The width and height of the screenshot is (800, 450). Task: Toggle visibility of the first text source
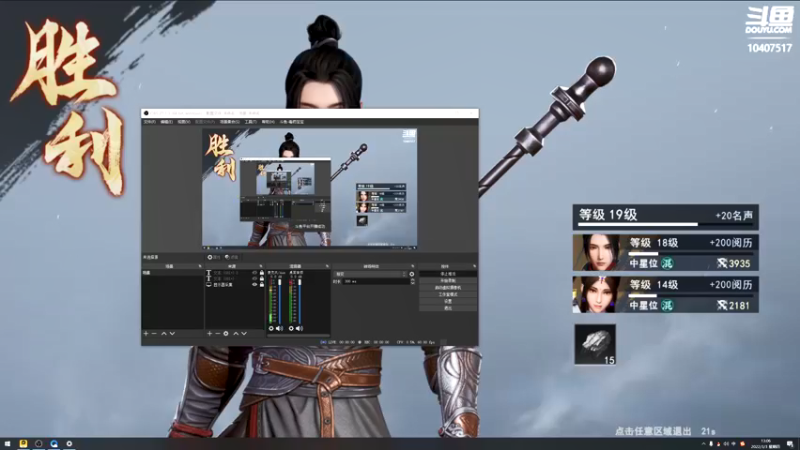pyautogui.click(x=255, y=273)
